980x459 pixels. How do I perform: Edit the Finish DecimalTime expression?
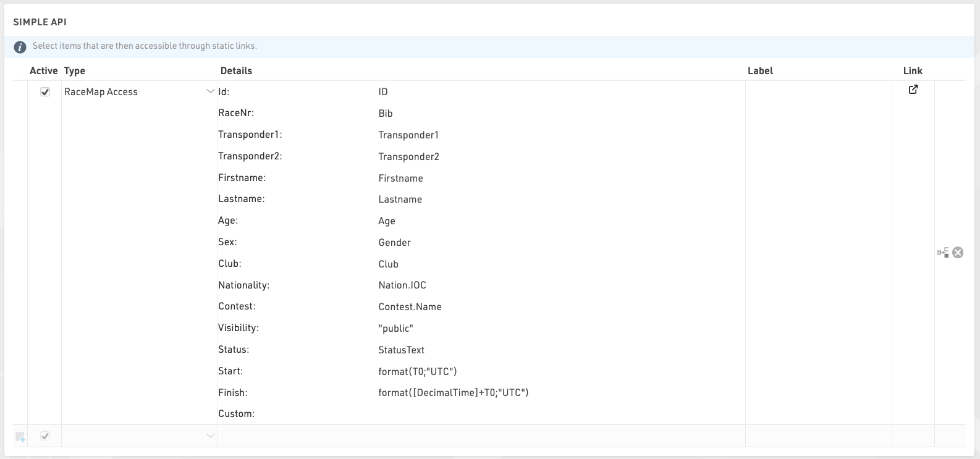[x=453, y=393]
